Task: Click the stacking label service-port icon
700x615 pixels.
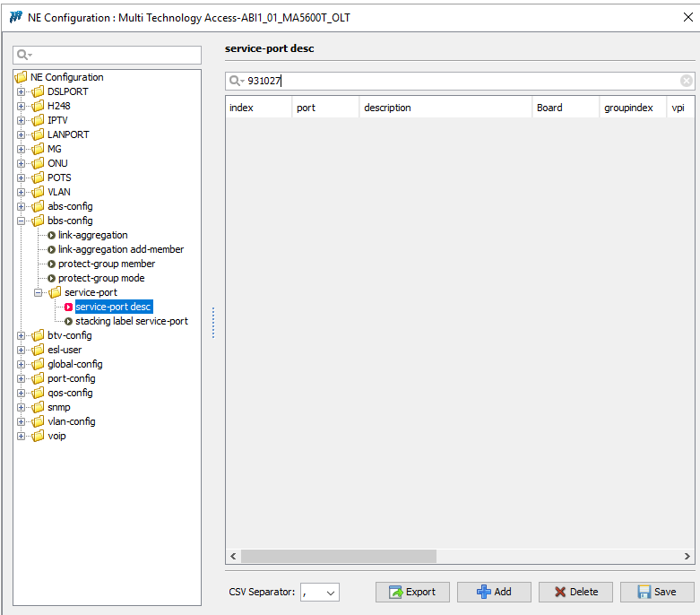Action: (x=69, y=321)
